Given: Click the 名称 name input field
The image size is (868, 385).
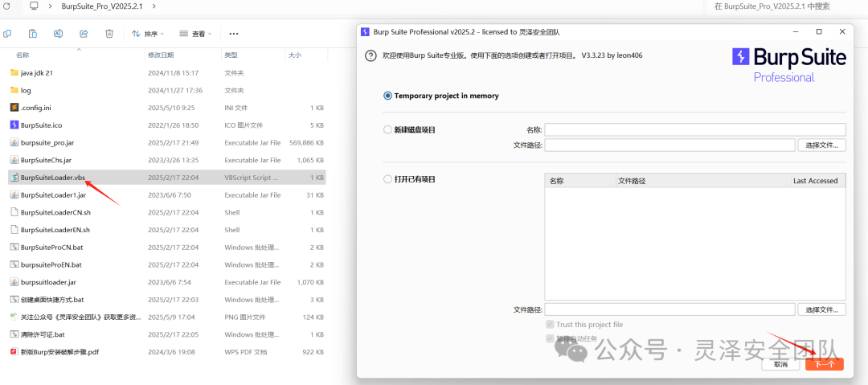Looking at the screenshot, I should pyautogui.click(x=695, y=129).
